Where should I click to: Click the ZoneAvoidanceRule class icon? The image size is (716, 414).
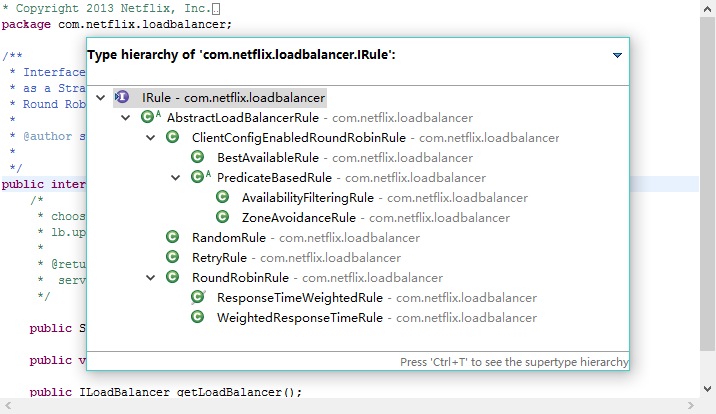coord(222,217)
